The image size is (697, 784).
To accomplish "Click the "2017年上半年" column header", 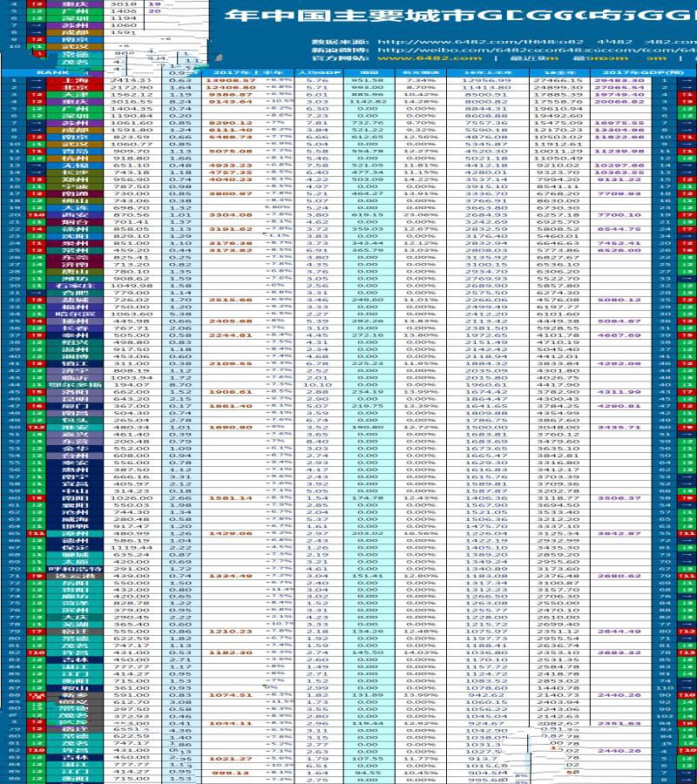I will coord(248,72).
